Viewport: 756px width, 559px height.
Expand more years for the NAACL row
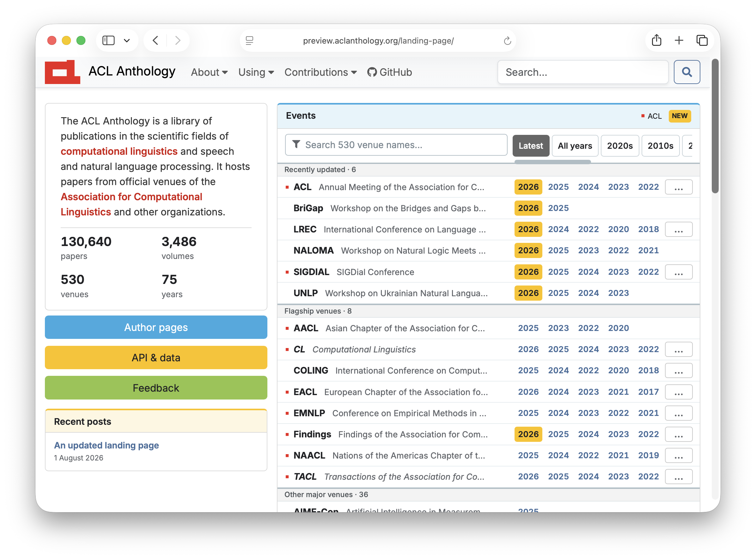678,455
